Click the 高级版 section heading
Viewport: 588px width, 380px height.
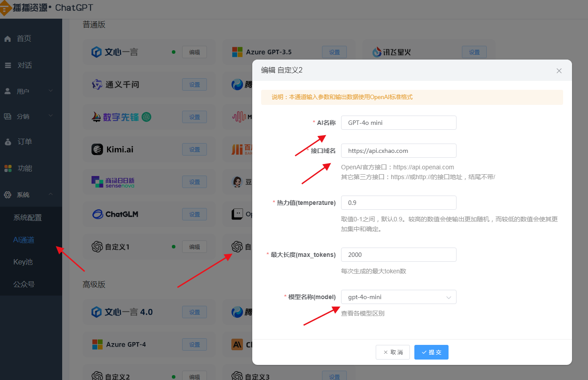(94, 284)
